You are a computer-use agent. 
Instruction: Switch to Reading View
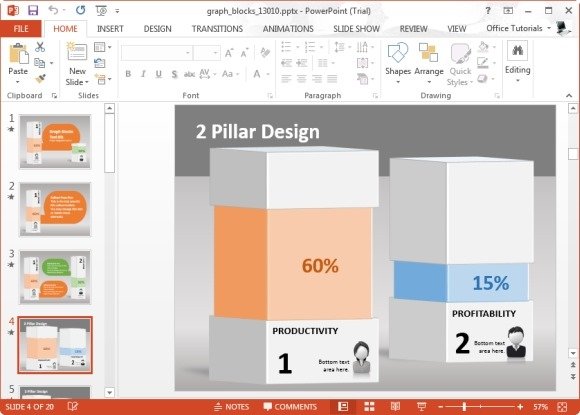[x=395, y=407]
